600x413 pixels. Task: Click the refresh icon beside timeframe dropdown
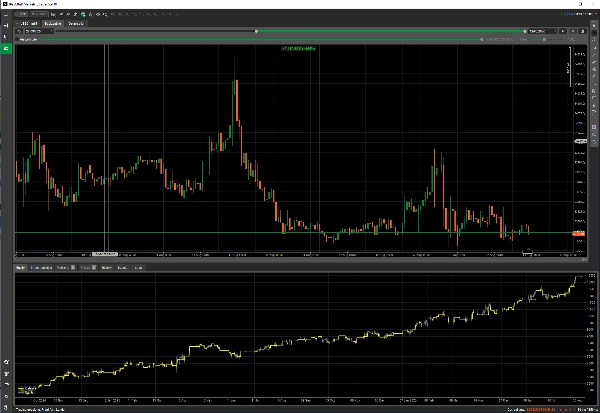click(x=19, y=31)
